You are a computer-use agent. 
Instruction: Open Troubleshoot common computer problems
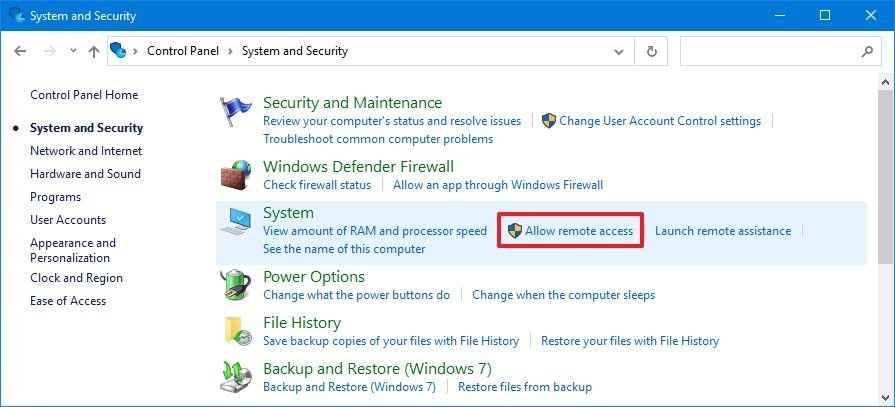378,139
